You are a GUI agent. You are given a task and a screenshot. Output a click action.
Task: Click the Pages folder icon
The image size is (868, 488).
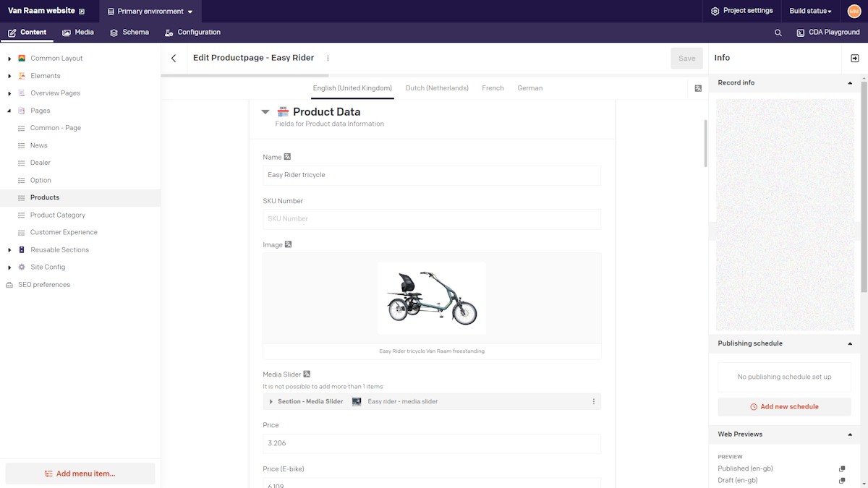tap(22, 111)
